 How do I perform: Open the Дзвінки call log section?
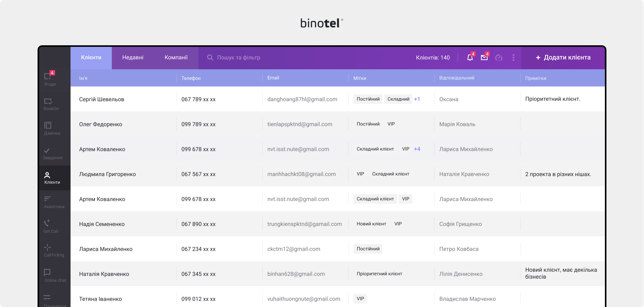click(54, 129)
